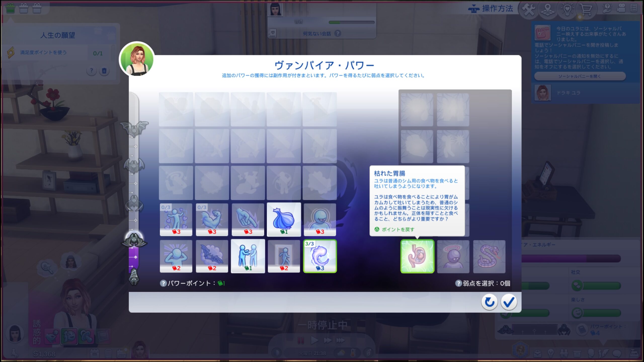Click ソーシャルバニーを開く button
Viewport: 644px width, 362px height.
click(x=580, y=76)
